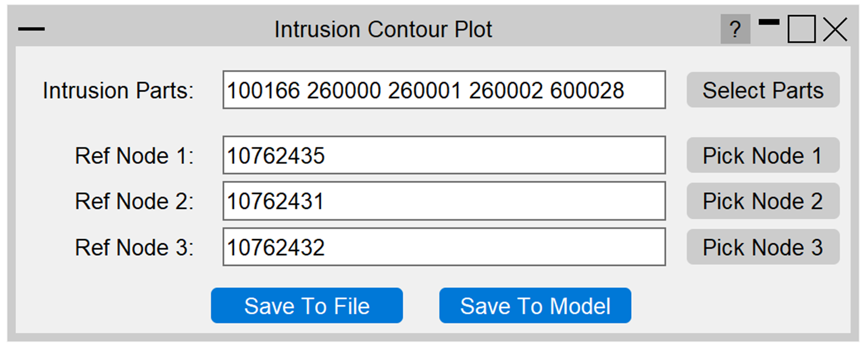The height and width of the screenshot is (348, 868).
Task: Focus the Ref Node 1 input field
Action: [x=444, y=156]
